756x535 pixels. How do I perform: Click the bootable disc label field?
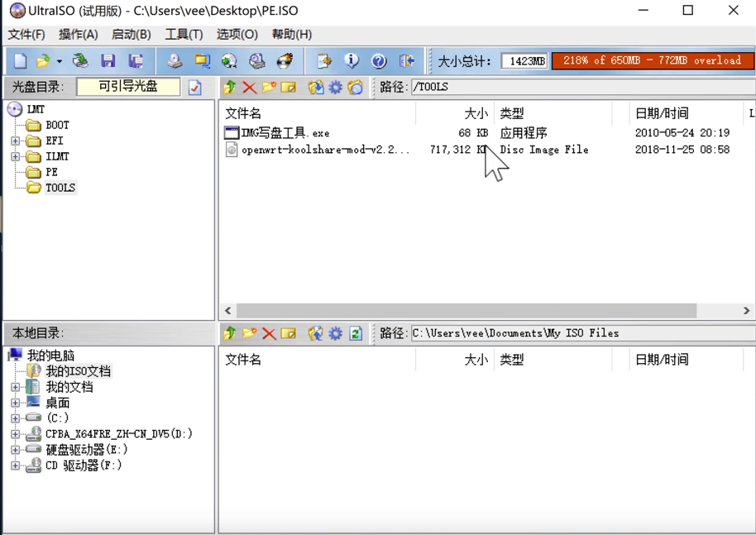[128, 87]
